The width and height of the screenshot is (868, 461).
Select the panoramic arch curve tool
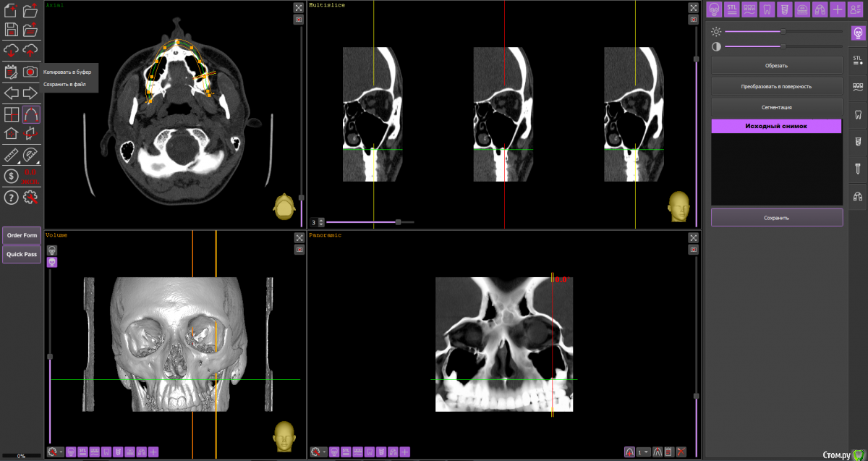coord(30,114)
